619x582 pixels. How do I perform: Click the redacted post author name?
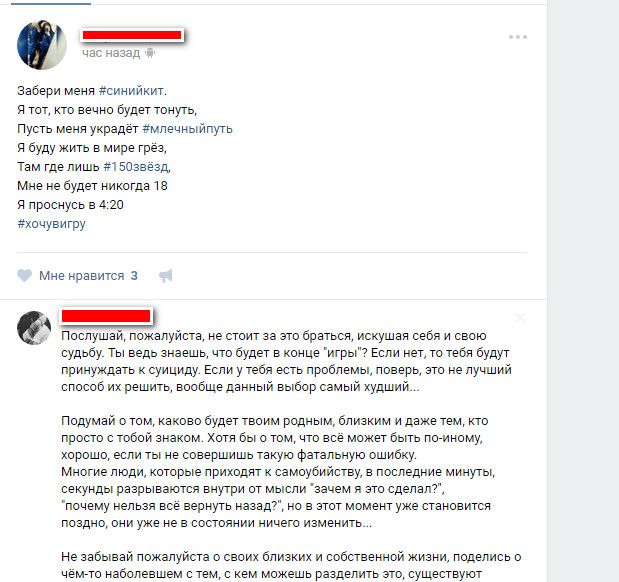pyautogui.click(x=132, y=35)
